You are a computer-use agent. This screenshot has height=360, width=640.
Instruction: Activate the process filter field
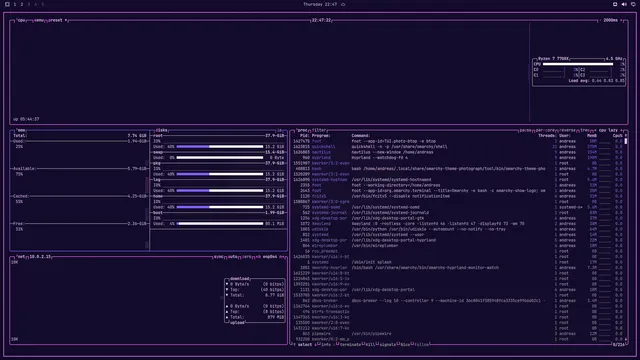pos(319,130)
